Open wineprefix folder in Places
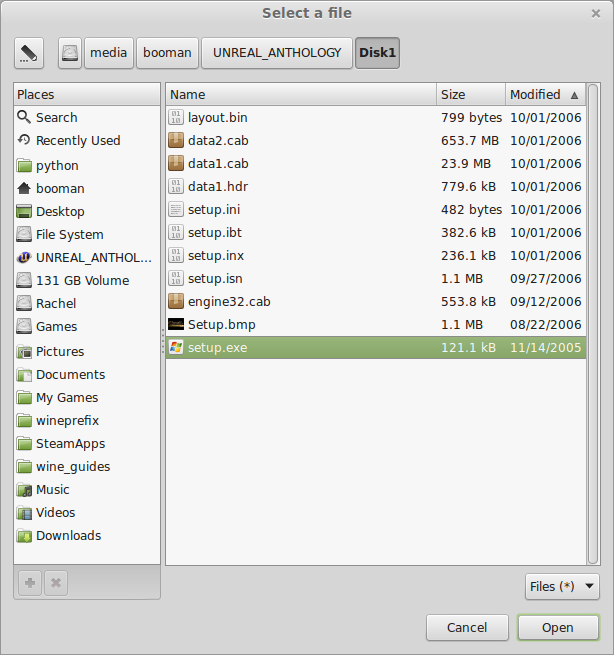 click(x=87, y=420)
